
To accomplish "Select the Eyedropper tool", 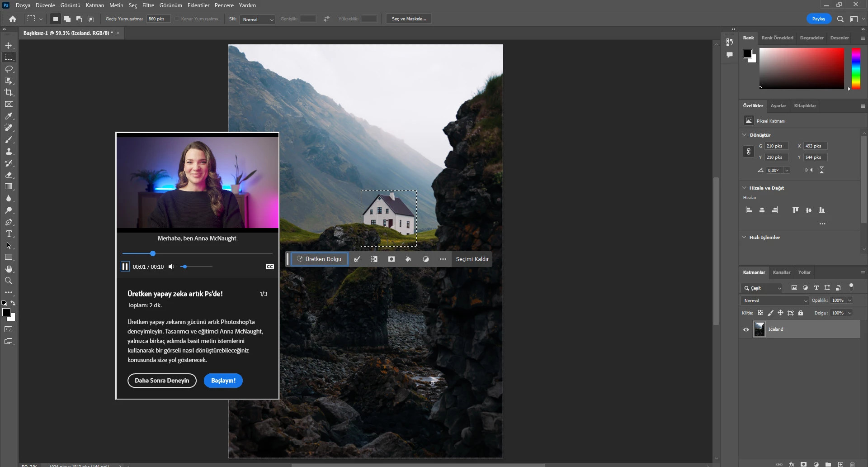I will pyautogui.click(x=9, y=116).
